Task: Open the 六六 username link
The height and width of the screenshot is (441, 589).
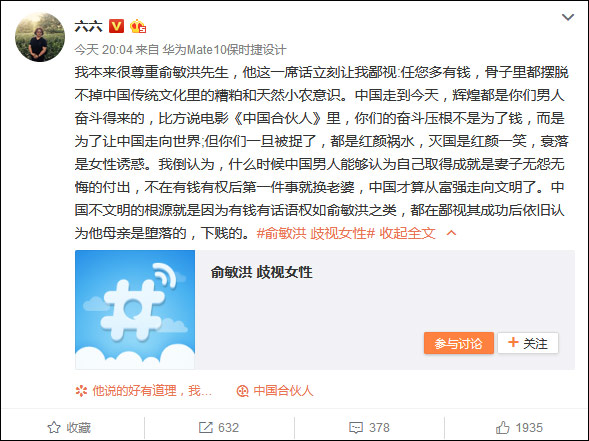Action: pyautogui.click(x=89, y=26)
